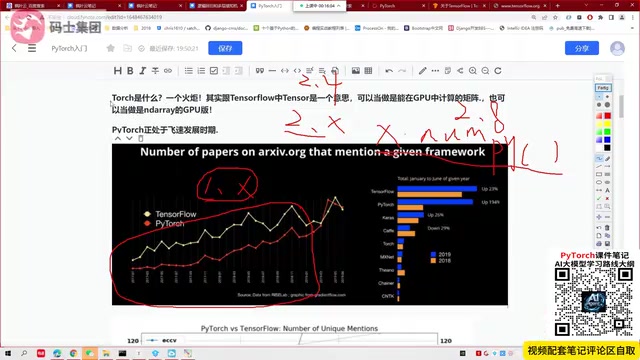Select text tool 'A' in drawing palette

607,190
